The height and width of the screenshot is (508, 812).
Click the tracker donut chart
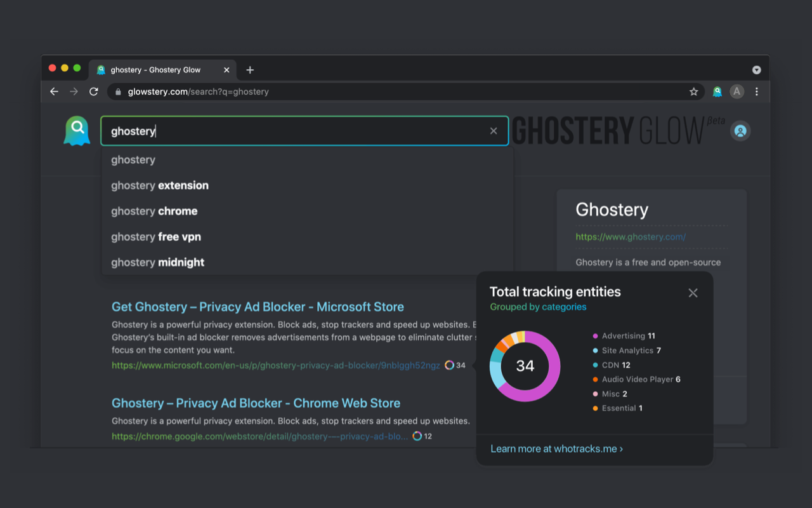[x=525, y=366]
